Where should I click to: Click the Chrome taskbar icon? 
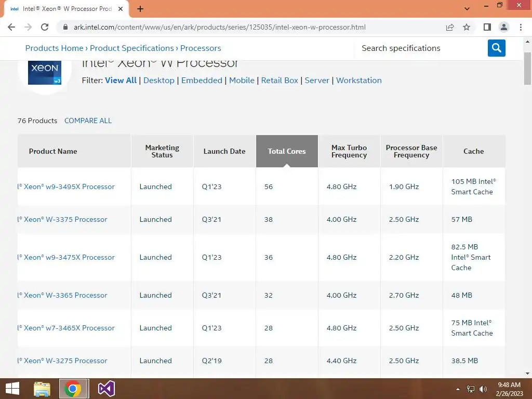pos(72,389)
